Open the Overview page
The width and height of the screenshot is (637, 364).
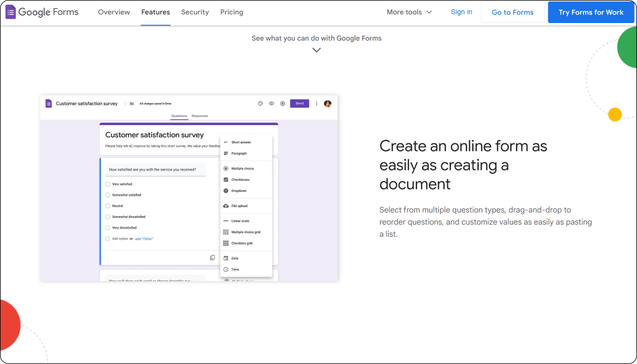click(114, 12)
